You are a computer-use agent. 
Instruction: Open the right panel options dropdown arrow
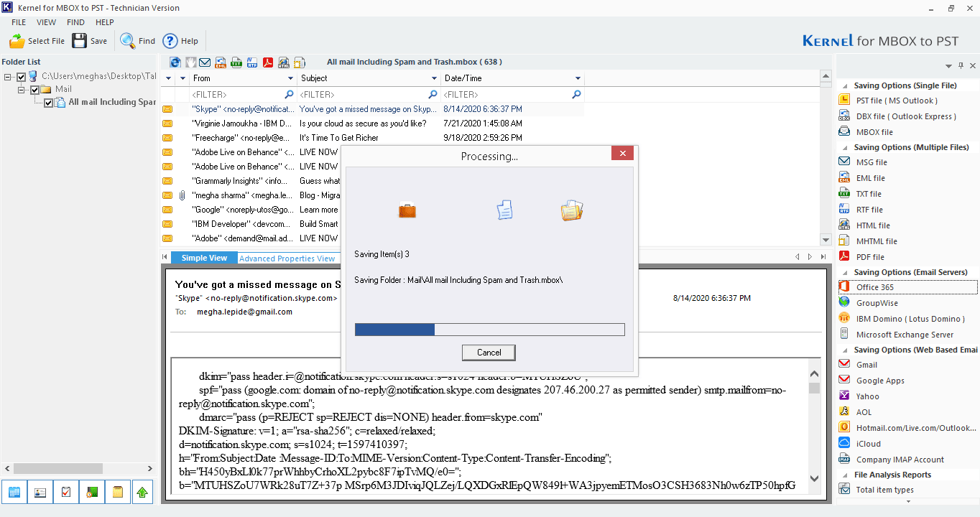(948, 65)
